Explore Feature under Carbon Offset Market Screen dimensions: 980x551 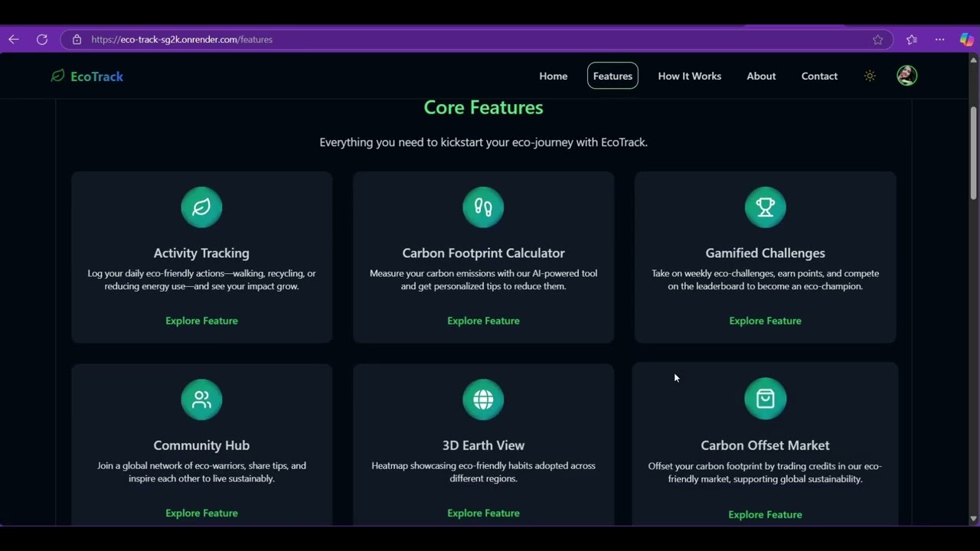coord(765,514)
